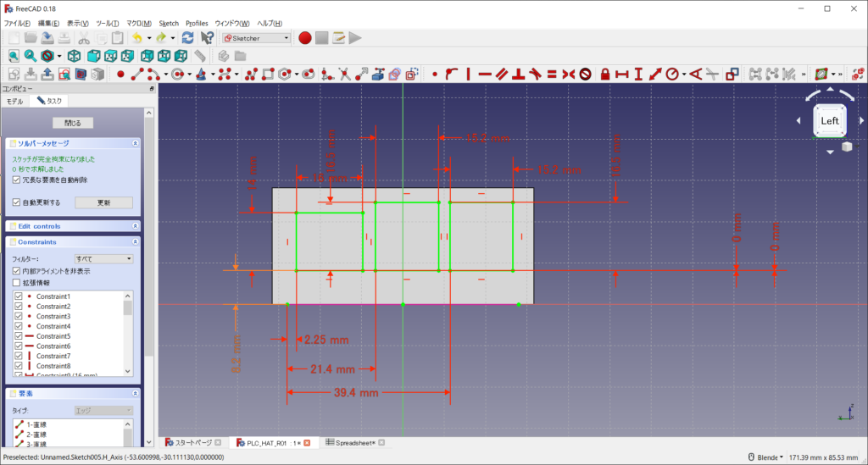Click the 閉じる button
This screenshot has height=465, width=868.
point(73,123)
